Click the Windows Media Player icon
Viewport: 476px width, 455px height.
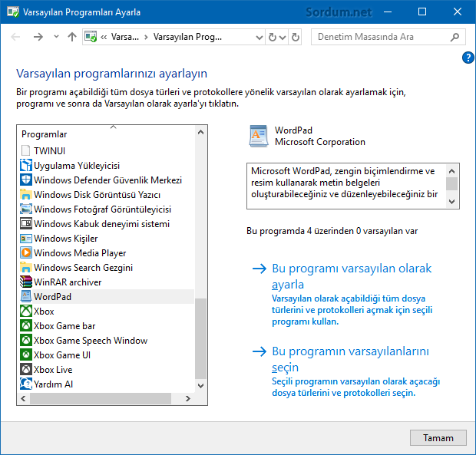26,252
